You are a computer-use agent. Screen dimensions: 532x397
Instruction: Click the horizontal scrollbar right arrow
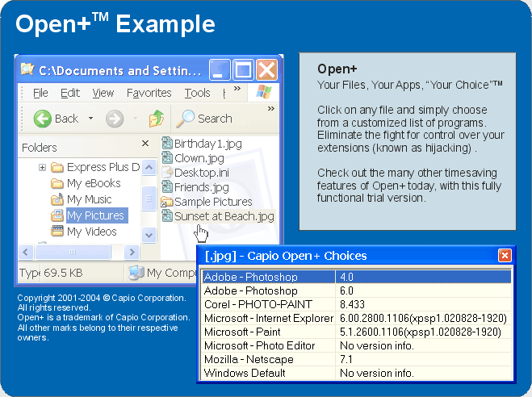click(x=132, y=252)
